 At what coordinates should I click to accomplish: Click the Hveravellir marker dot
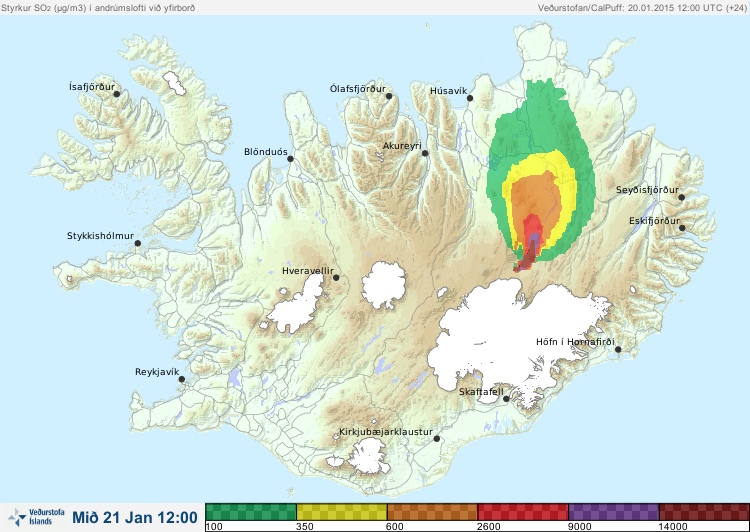(336, 277)
